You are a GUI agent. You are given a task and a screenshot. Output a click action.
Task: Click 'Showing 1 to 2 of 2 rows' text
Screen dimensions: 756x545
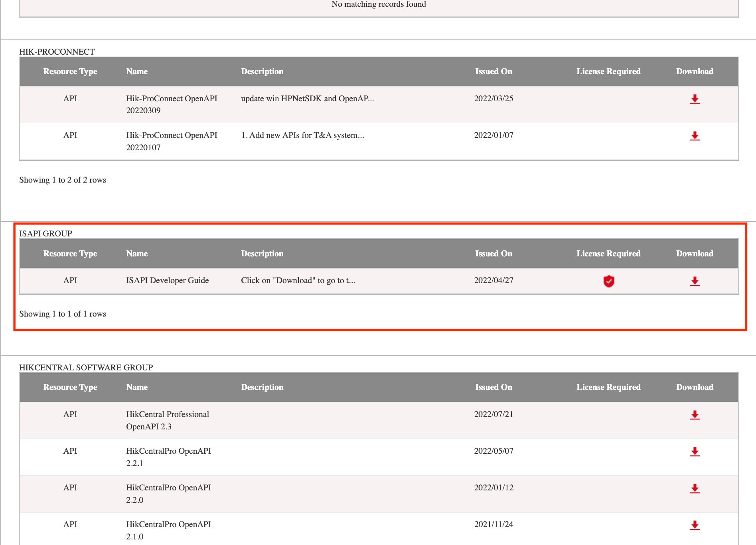click(63, 180)
